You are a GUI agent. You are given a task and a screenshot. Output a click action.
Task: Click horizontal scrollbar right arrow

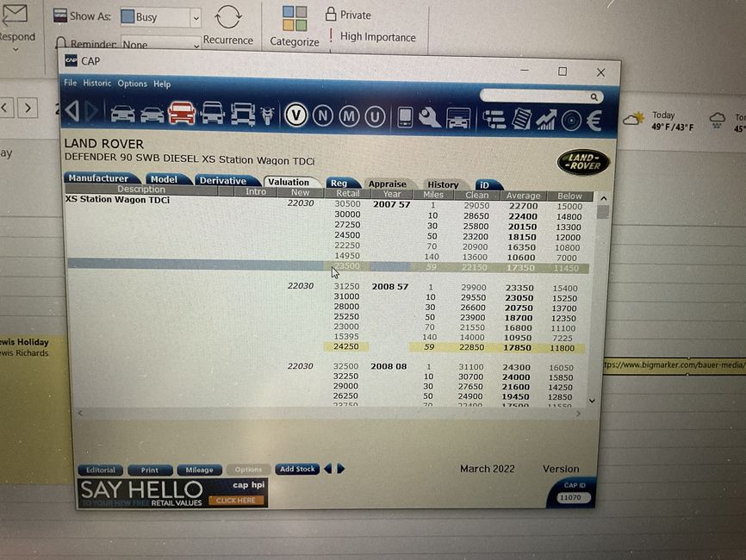pos(578,414)
